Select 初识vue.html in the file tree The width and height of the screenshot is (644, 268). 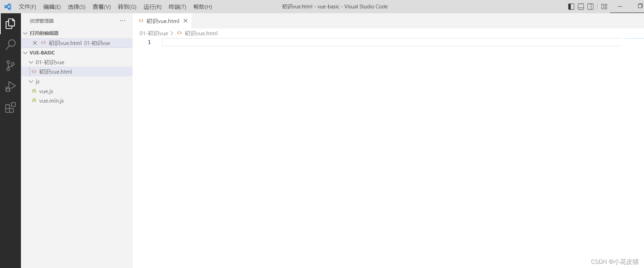click(77, 72)
